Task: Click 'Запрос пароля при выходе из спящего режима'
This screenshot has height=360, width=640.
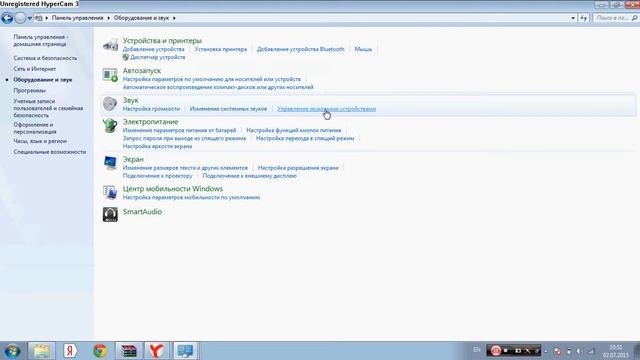Action: pyautogui.click(x=184, y=138)
